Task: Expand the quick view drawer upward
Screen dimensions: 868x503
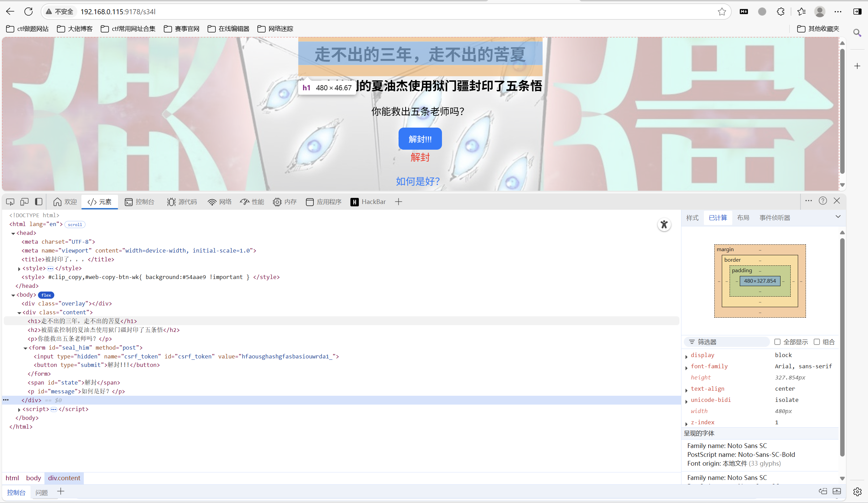Action: point(837,491)
